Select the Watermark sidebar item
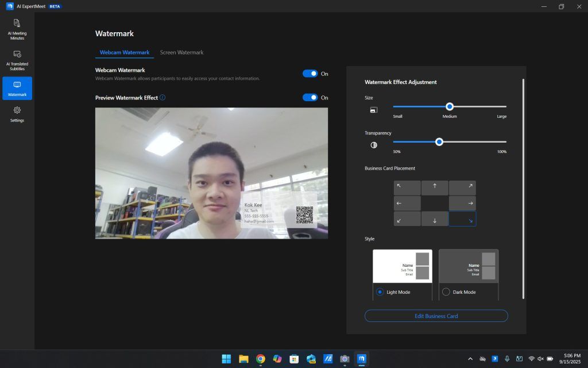This screenshot has width=588, height=368. coord(17,88)
